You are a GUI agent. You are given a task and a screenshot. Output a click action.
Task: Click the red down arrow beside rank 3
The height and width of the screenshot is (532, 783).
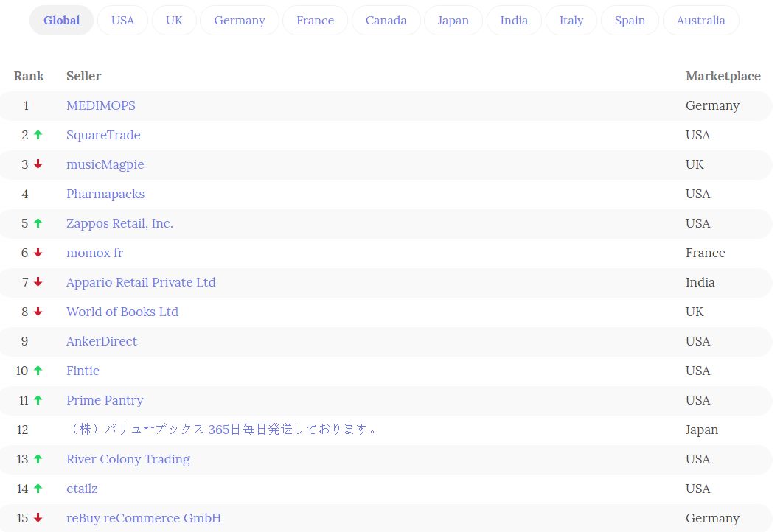pyautogui.click(x=38, y=164)
